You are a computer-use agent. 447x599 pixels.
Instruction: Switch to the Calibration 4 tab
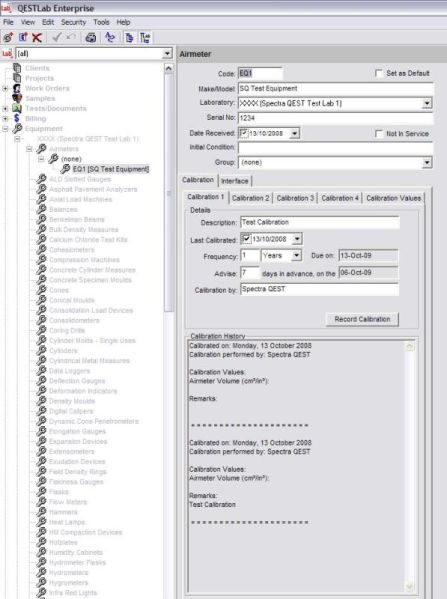(x=340, y=198)
